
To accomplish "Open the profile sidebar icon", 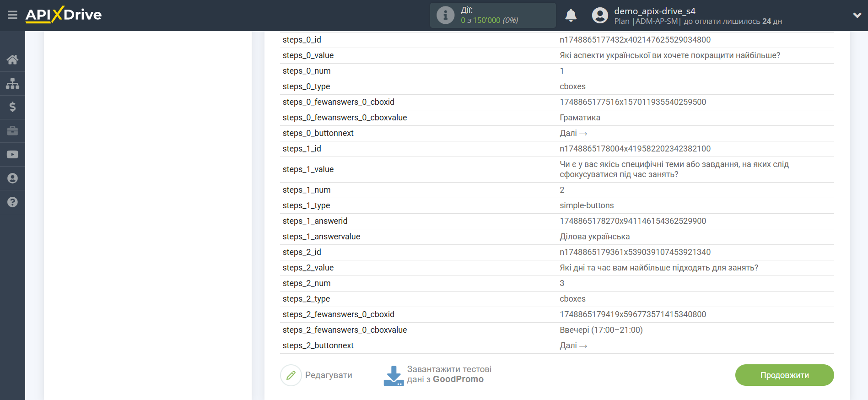I will [x=12, y=178].
